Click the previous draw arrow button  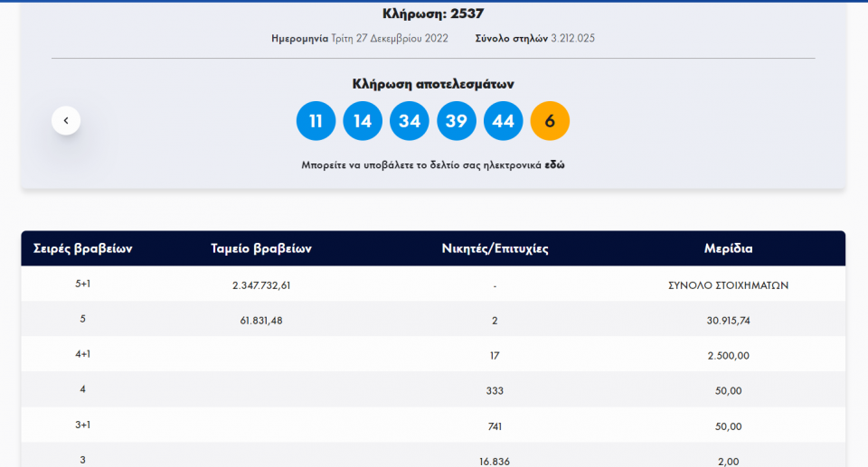tap(66, 120)
